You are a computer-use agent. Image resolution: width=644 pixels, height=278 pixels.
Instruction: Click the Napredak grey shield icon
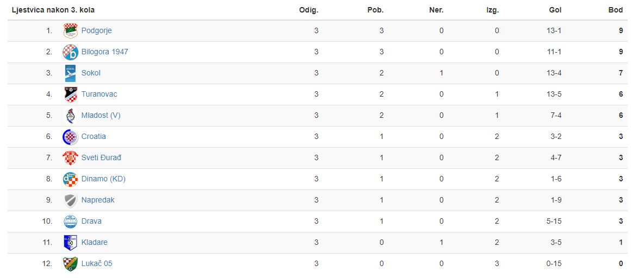point(70,200)
